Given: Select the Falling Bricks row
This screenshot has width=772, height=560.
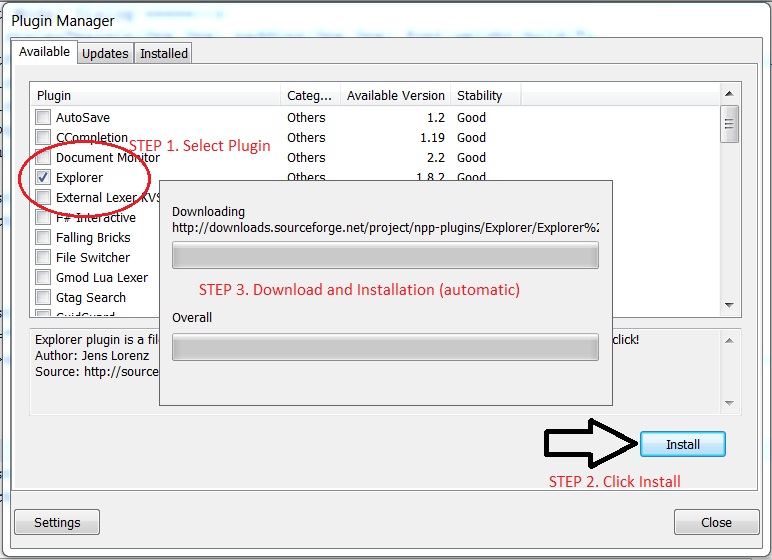Looking at the screenshot, I should (x=93, y=237).
